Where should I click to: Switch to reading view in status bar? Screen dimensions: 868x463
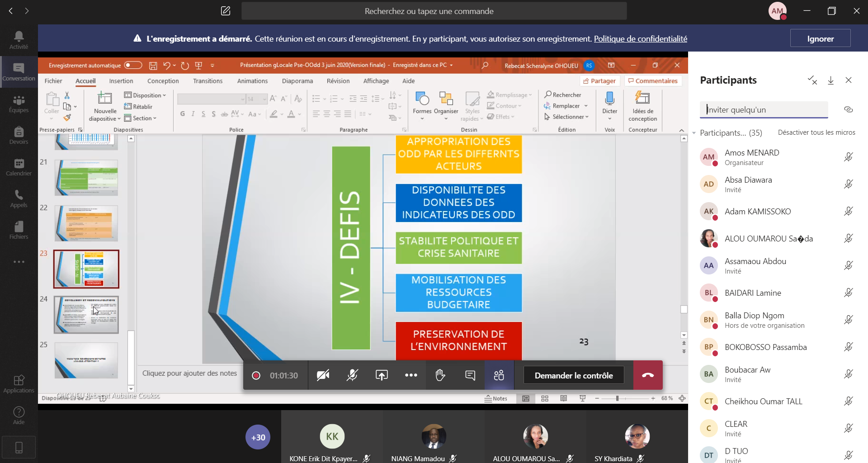click(563, 398)
